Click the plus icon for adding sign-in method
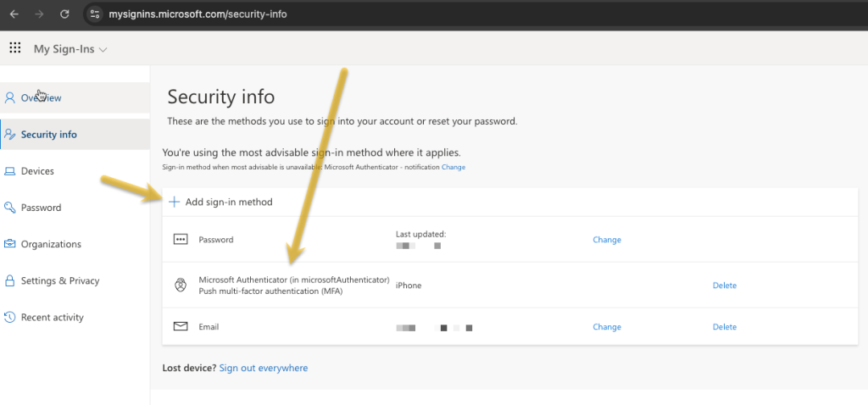This screenshot has height=405, width=868. pyautogui.click(x=174, y=202)
